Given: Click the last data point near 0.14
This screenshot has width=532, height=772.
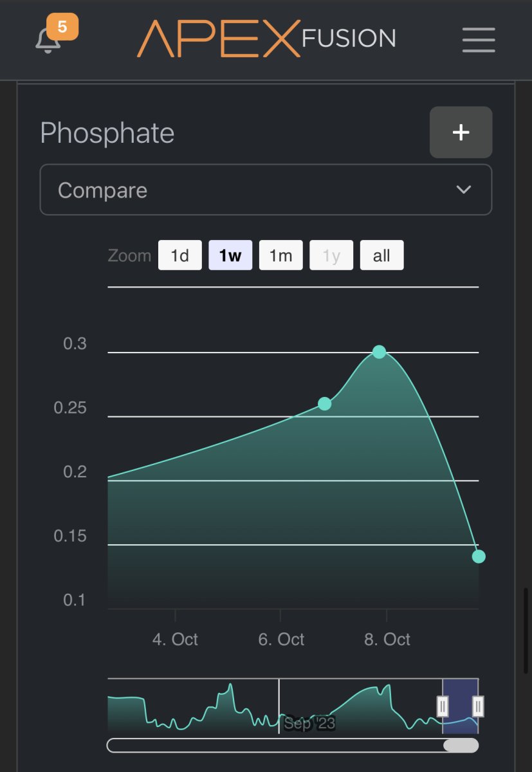Looking at the screenshot, I should (478, 556).
